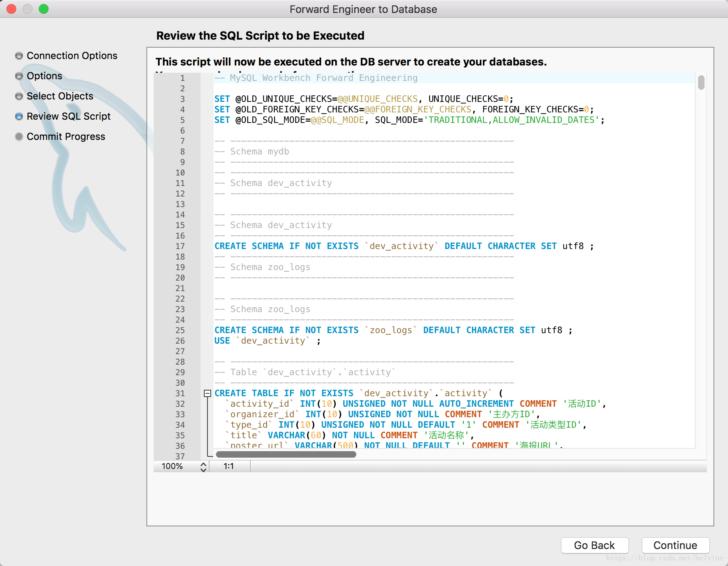
Task: Click Connection Options step bullet icon
Action: 19,55
